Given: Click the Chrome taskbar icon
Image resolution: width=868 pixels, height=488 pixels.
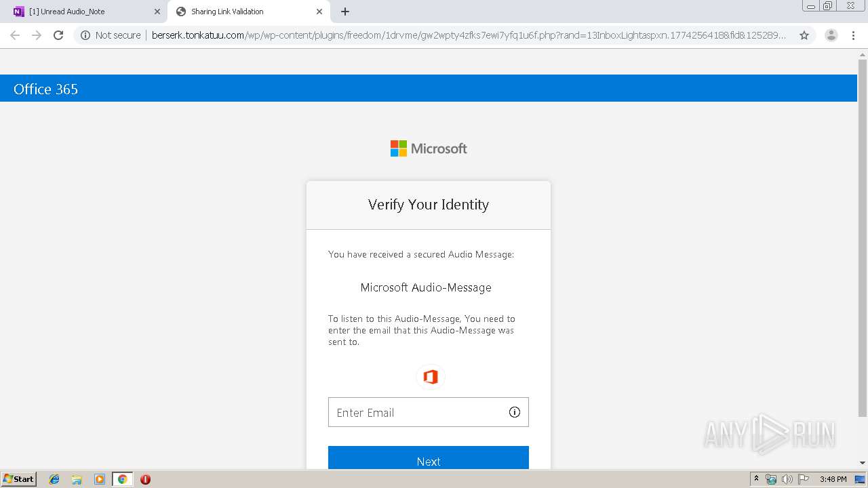Looking at the screenshot, I should (122, 479).
